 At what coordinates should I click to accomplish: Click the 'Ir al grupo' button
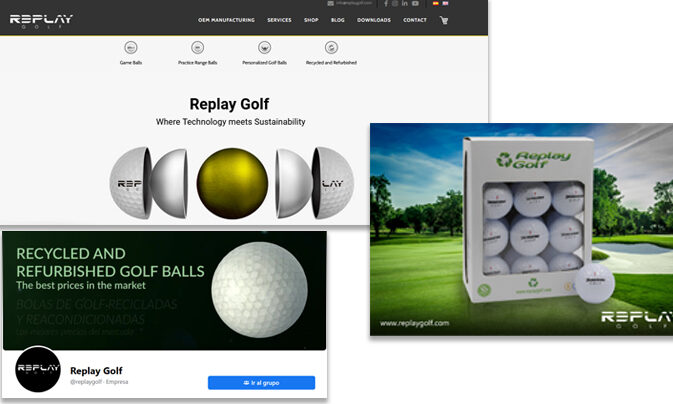(261, 383)
